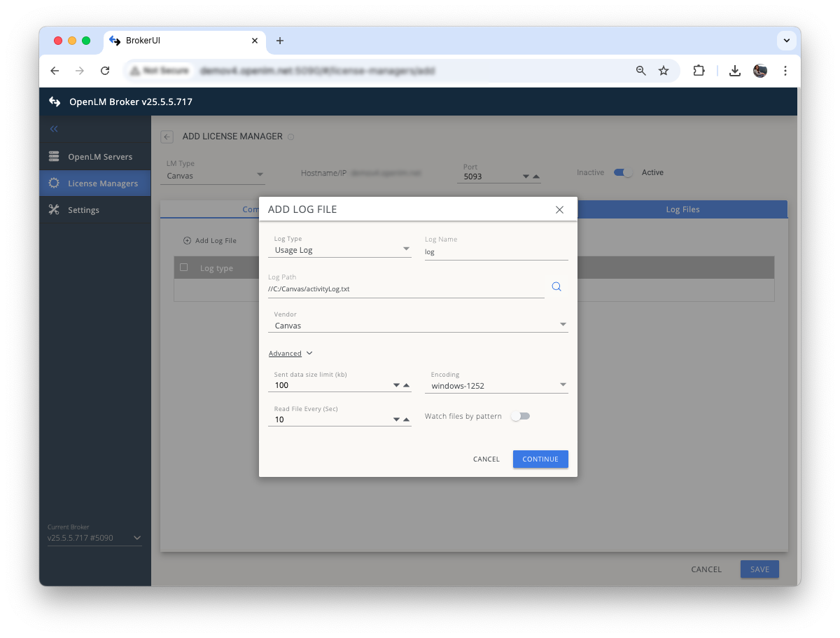Open browser extensions via puzzle icon
Image resolution: width=840 pixels, height=638 pixels.
[699, 70]
